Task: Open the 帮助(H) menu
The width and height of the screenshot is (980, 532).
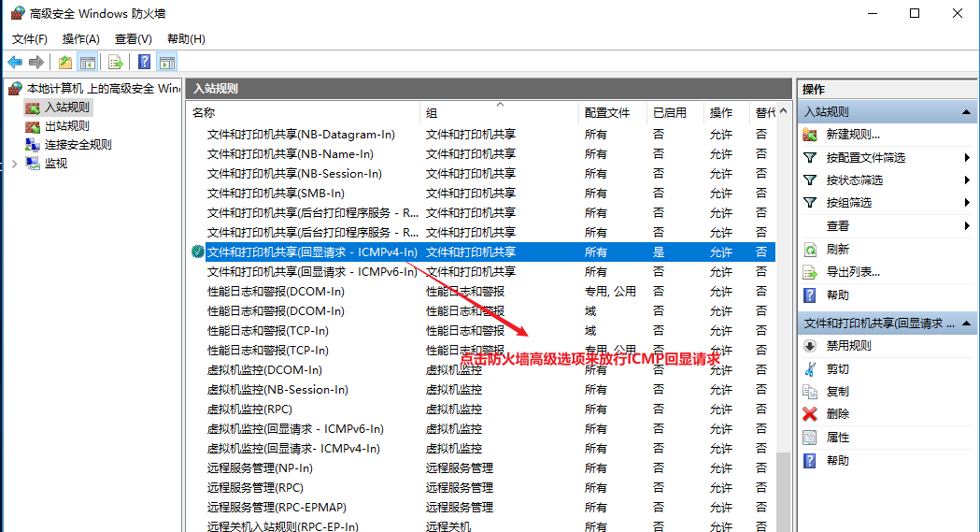Action: click(186, 38)
